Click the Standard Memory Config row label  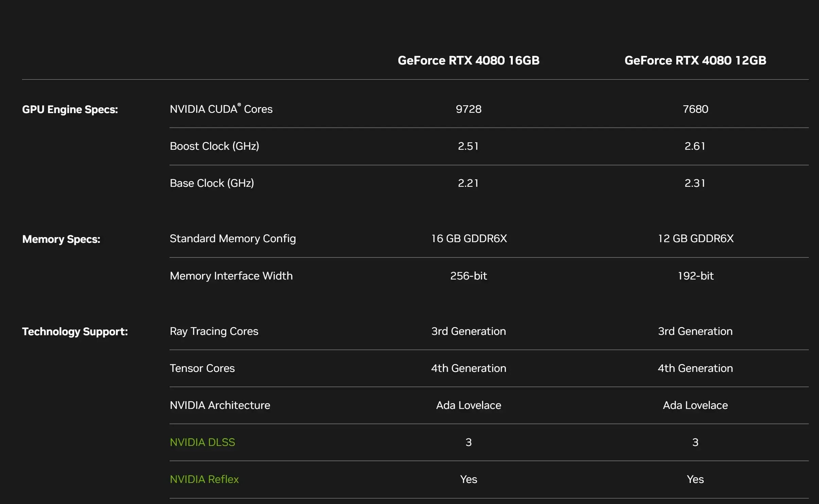[232, 239]
